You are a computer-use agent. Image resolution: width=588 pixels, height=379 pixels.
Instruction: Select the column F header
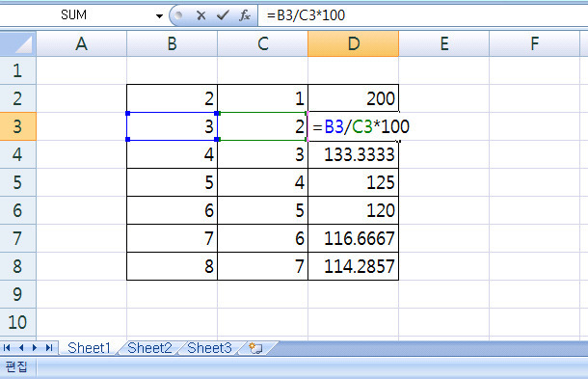click(x=535, y=44)
